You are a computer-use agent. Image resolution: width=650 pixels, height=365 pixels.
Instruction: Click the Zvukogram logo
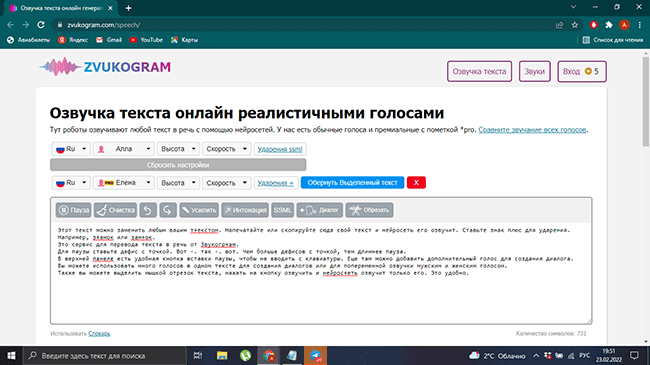[x=105, y=67]
